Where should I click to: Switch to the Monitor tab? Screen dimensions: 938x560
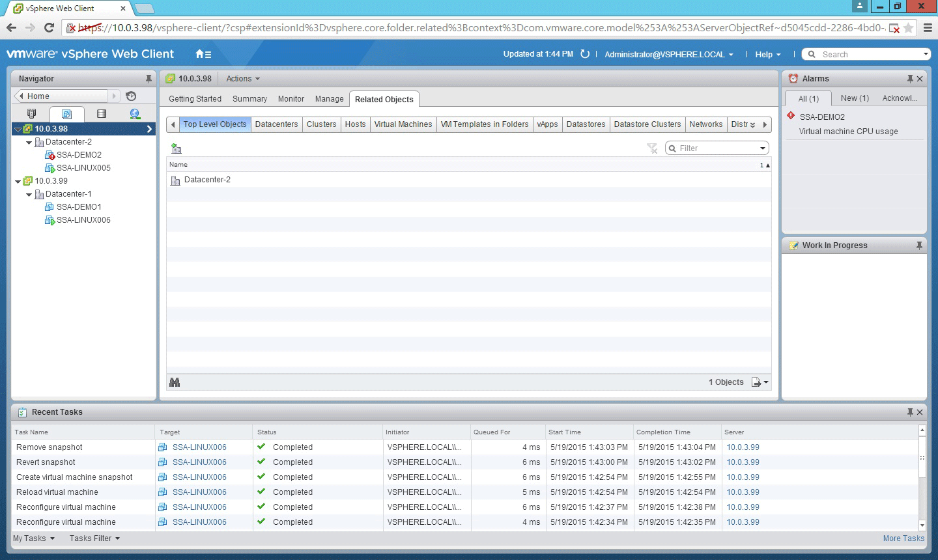291,99
